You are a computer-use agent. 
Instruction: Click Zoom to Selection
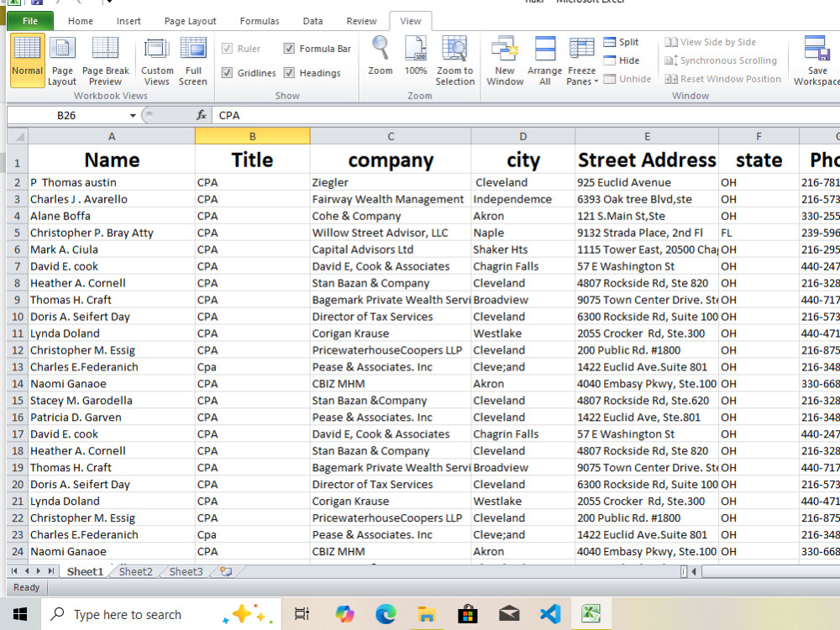[454, 60]
